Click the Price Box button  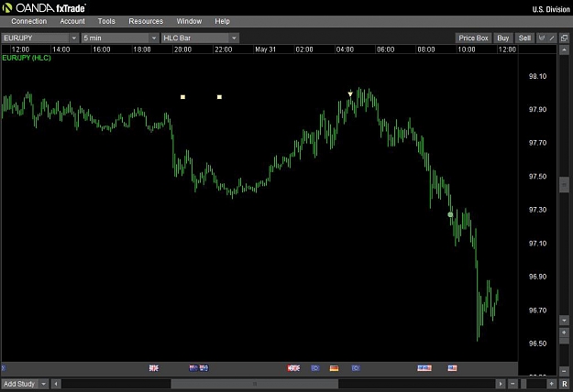pyautogui.click(x=473, y=38)
